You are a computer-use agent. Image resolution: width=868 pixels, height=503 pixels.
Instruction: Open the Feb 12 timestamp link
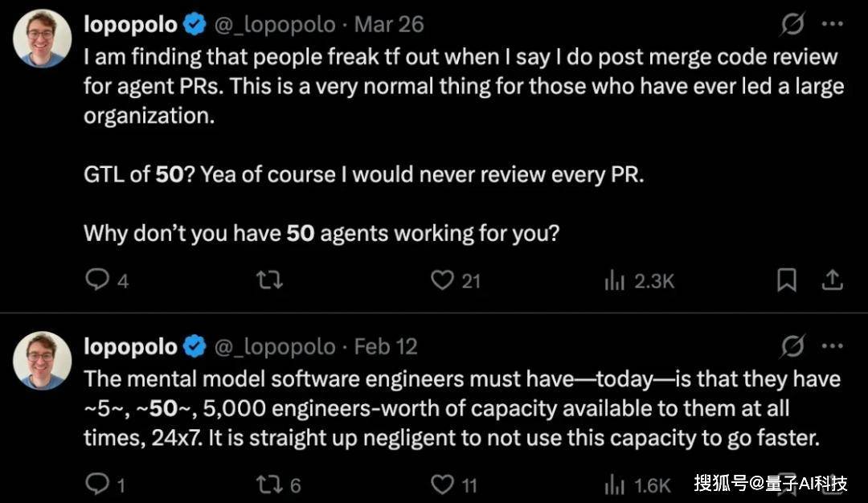[x=386, y=346]
